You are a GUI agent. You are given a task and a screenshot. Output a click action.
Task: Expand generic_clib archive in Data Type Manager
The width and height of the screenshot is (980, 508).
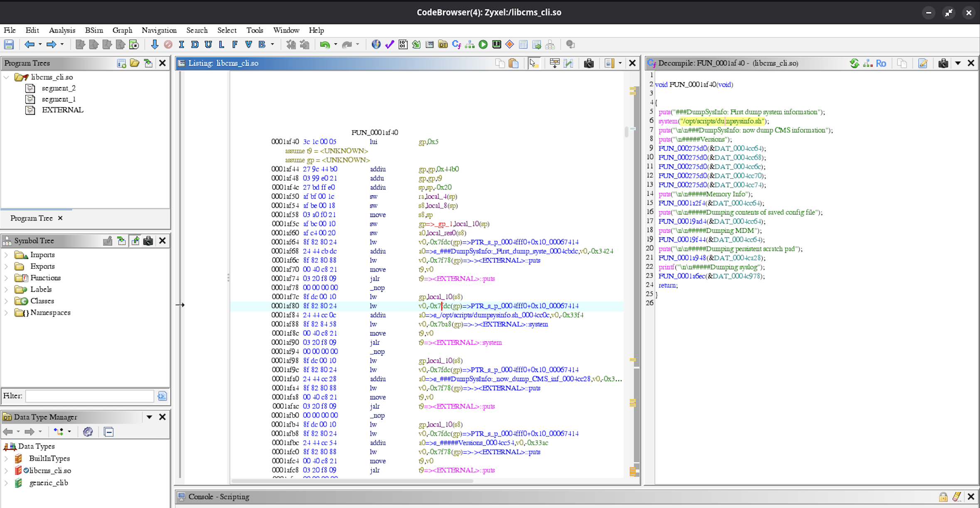pyautogui.click(x=6, y=483)
